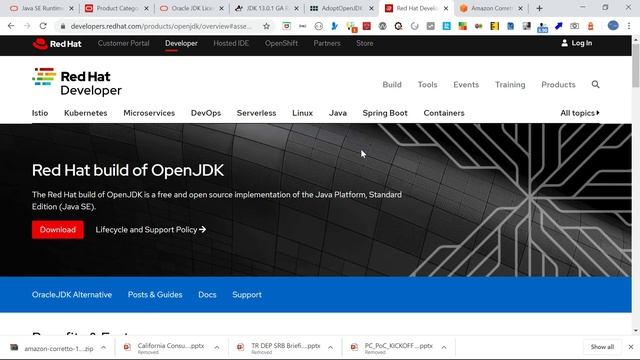The image size is (640, 360).
Task: Select Developer in the top bar
Action: [181, 43]
